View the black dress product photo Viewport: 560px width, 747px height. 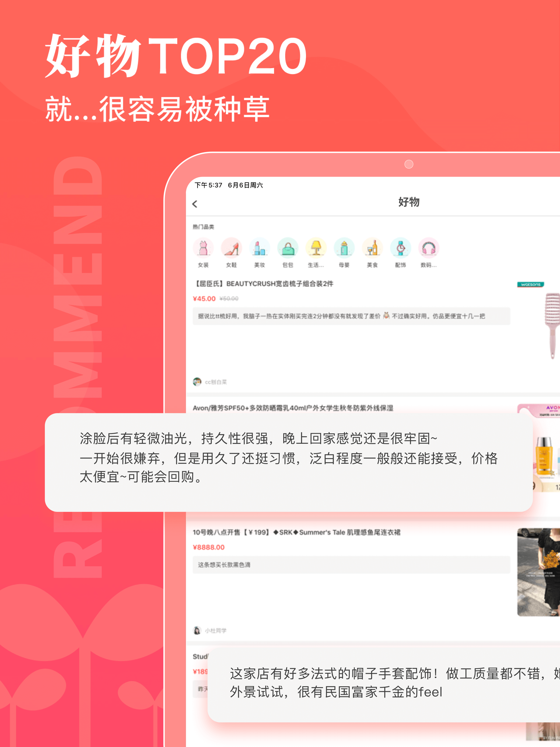pos(539,572)
